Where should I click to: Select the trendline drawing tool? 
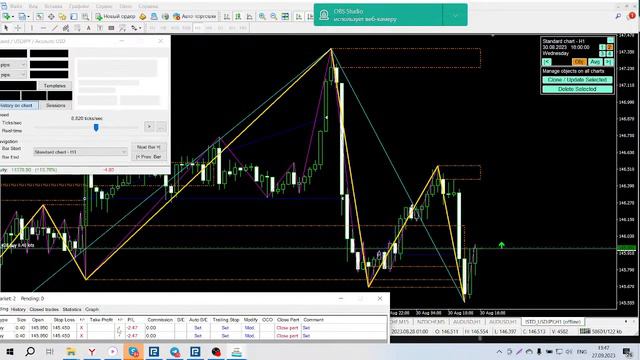[55, 28]
